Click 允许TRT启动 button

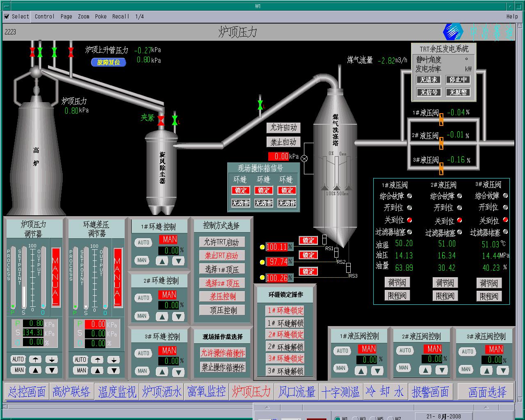pos(221,242)
